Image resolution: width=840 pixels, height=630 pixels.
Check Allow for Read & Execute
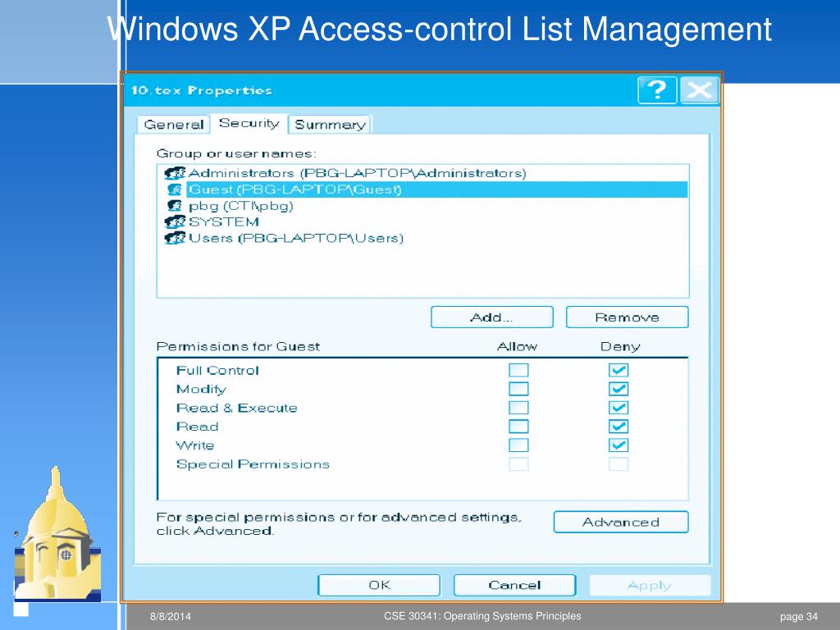point(518,408)
